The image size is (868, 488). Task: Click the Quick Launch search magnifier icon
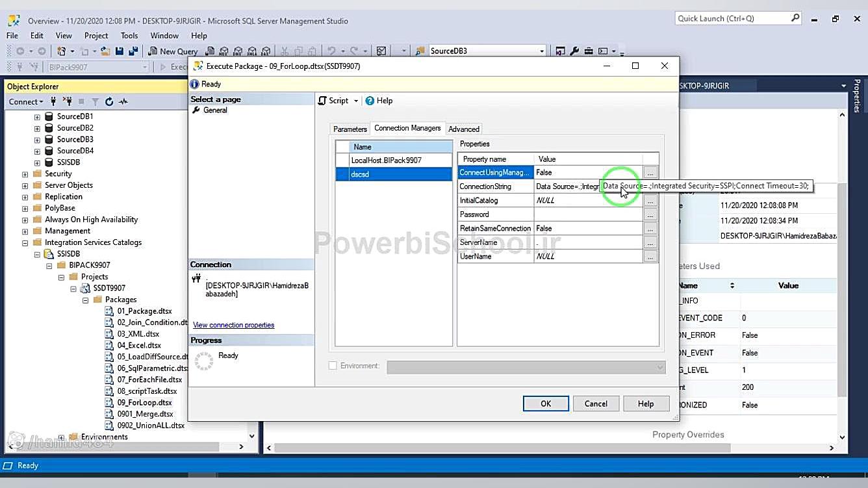pyautogui.click(x=795, y=18)
